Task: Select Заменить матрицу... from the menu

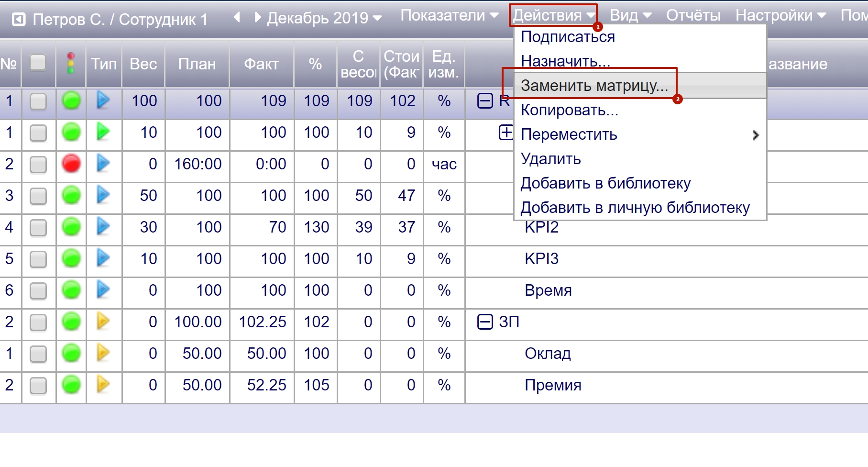Action: [594, 86]
